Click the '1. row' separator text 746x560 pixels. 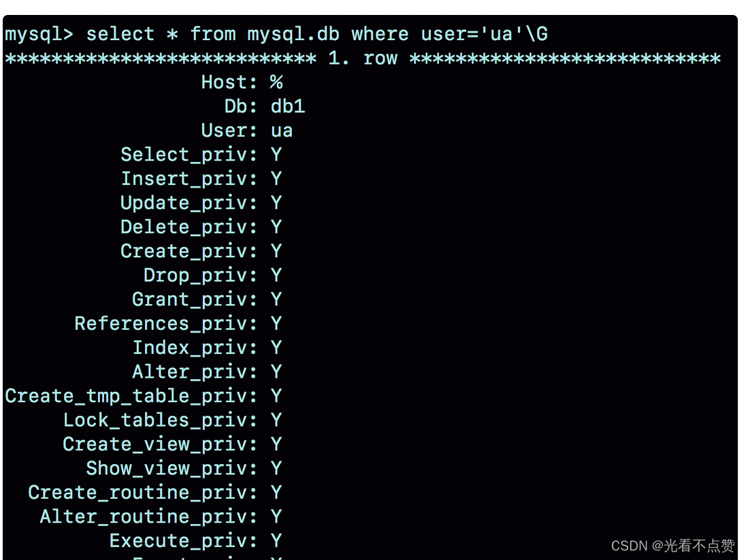click(x=363, y=58)
